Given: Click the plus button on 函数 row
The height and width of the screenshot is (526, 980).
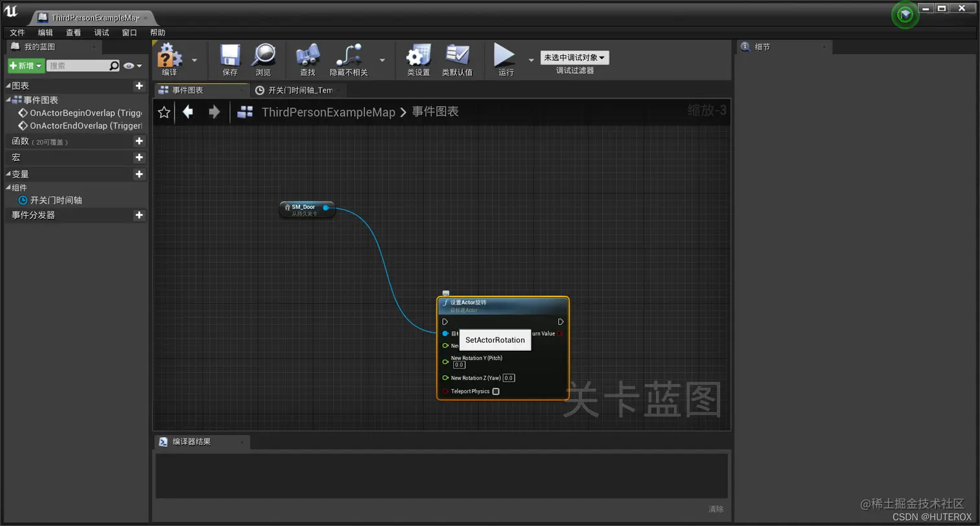Looking at the screenshot, I should tap(139, 141).
